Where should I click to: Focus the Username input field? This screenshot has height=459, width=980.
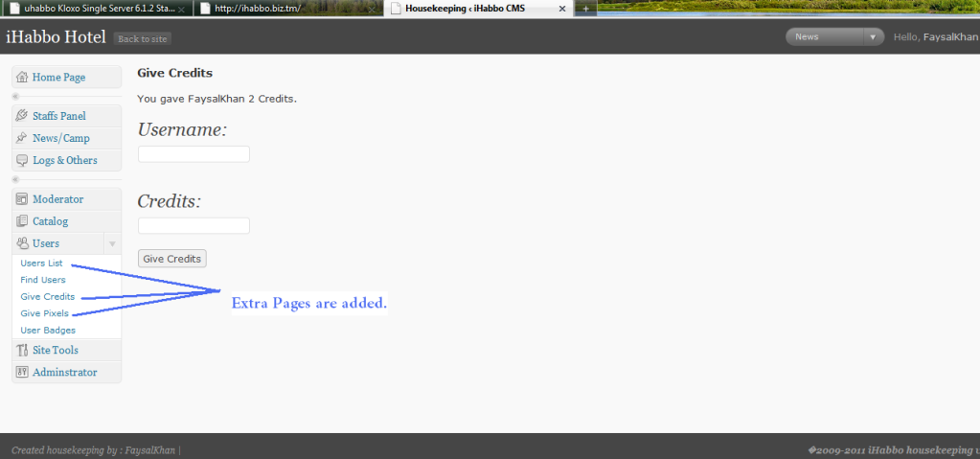pos(194,154)
